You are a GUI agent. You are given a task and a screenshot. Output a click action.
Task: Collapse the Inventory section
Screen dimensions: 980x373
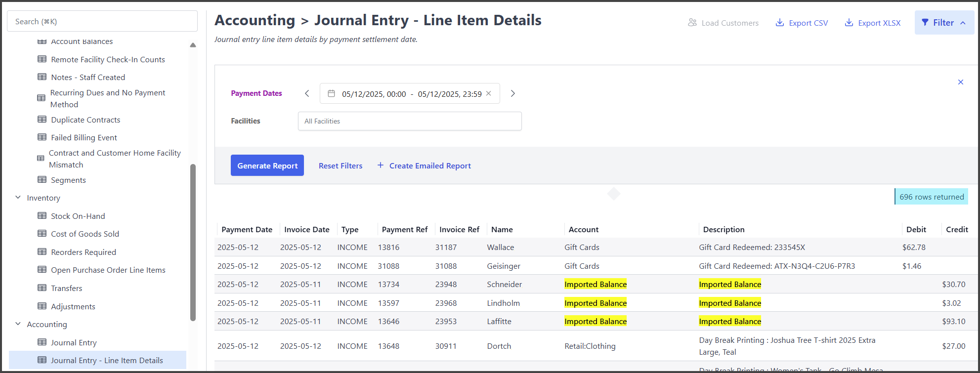point(18,198)
